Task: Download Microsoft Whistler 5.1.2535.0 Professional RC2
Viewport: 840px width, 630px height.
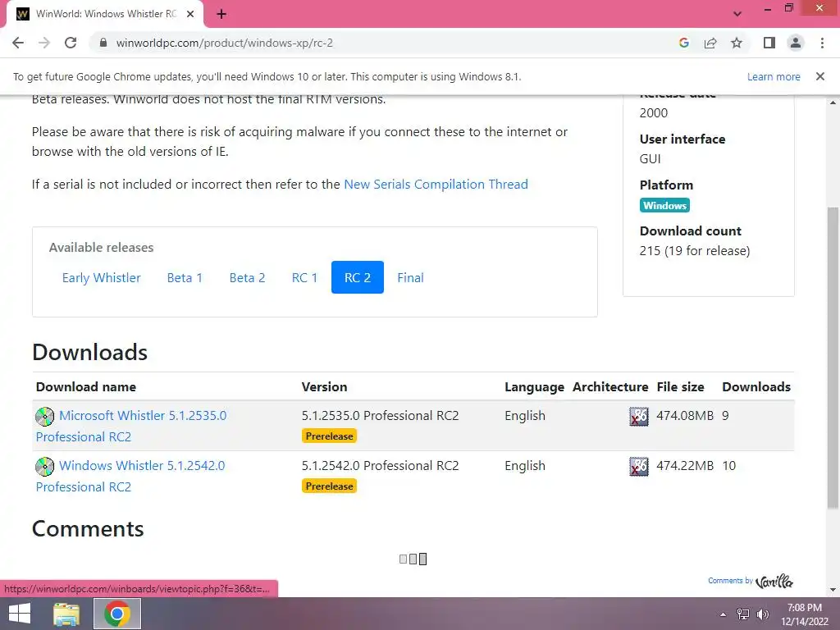Action: [131, 426]
